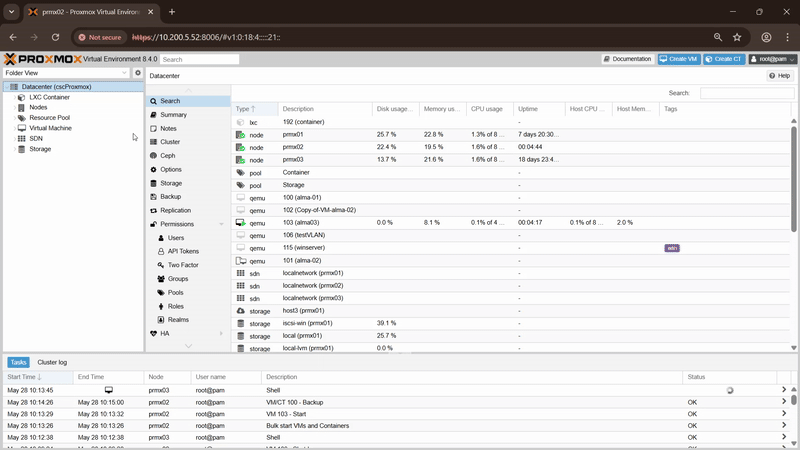Click the SDN grid icon in tree
This screenshot has height=450, width=800.
pyautogui.click(x=21, y=139)
